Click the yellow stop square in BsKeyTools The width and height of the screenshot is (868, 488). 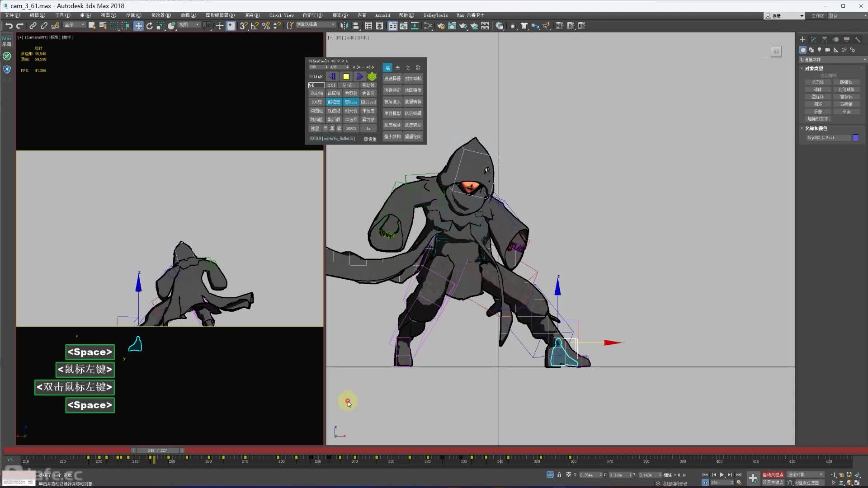(346, 76)
